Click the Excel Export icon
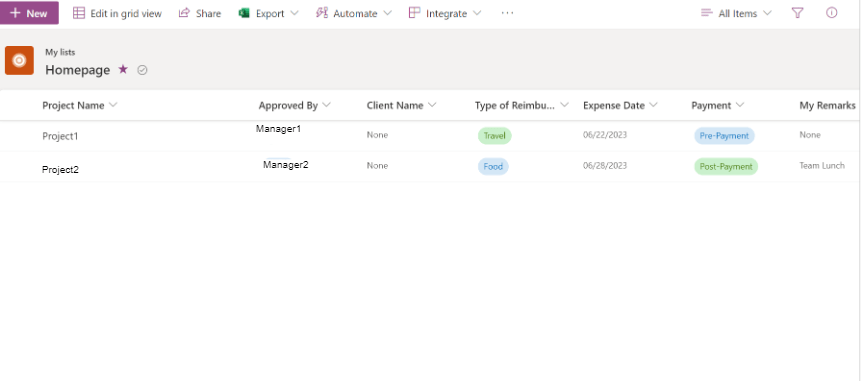The width and height of the screenshot is (861, 381). 244,13
